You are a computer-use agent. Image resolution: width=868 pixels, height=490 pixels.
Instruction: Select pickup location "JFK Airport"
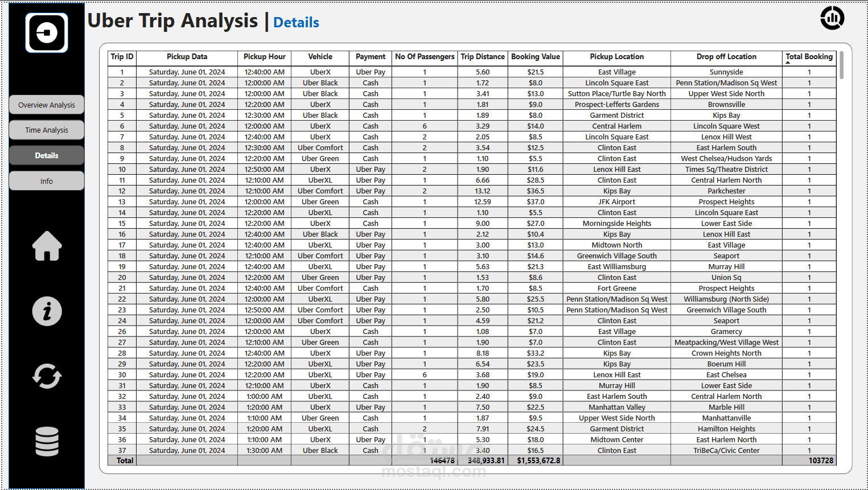[x=617, y=202]
